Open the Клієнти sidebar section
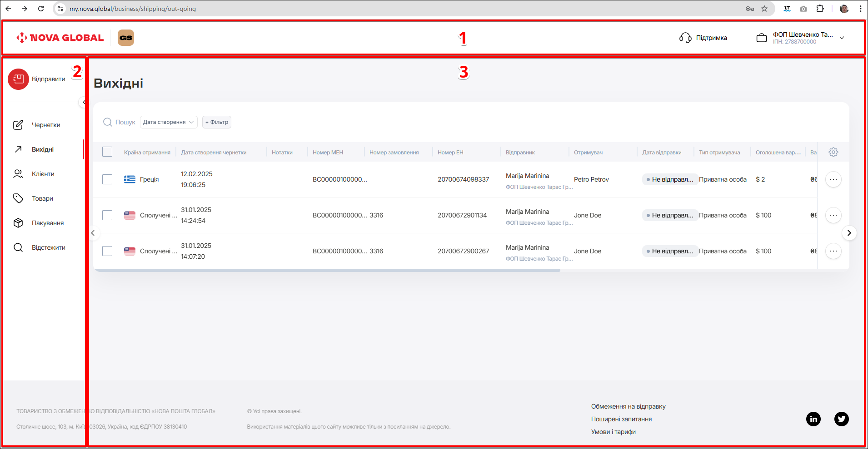868x449 pixels. pyautogui.click(x=43, y=174)
